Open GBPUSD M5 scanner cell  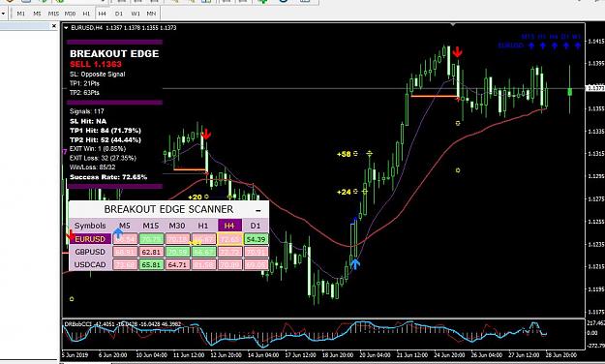tap(125, 252)
